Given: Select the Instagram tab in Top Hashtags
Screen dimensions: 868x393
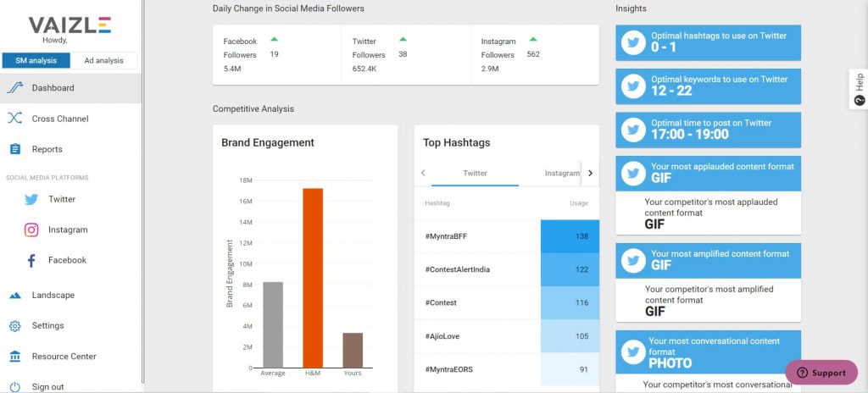Looking at the screenshot, I should (562, 174).
